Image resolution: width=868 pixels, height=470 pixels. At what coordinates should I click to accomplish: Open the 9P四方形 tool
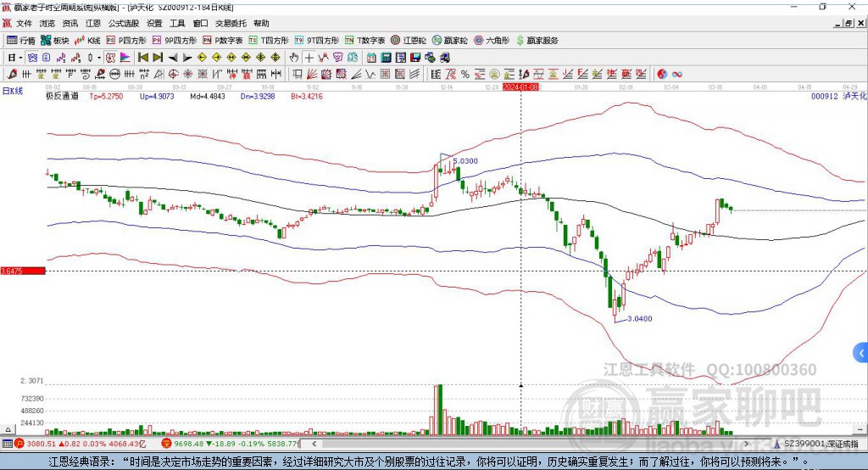[x=175, y=41]
